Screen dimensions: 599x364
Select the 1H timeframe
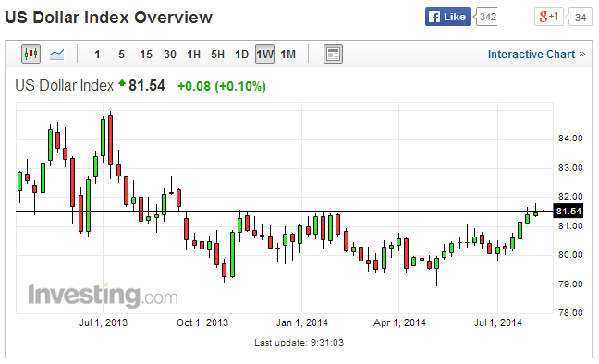click(194, 55)
